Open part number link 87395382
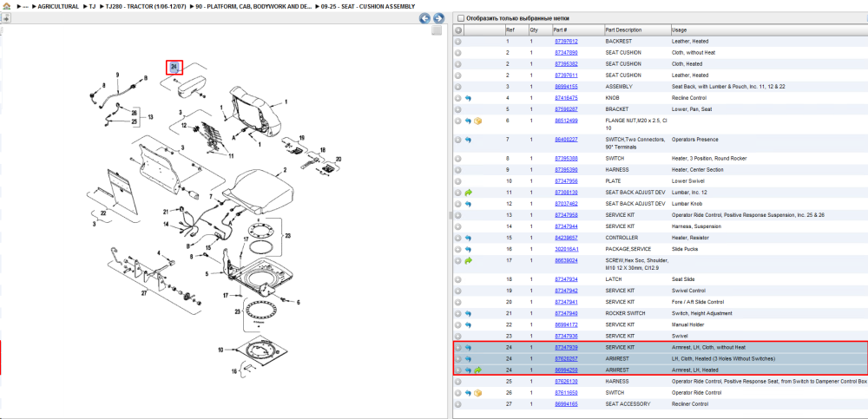The image size is (868, 419). [566, 64]
